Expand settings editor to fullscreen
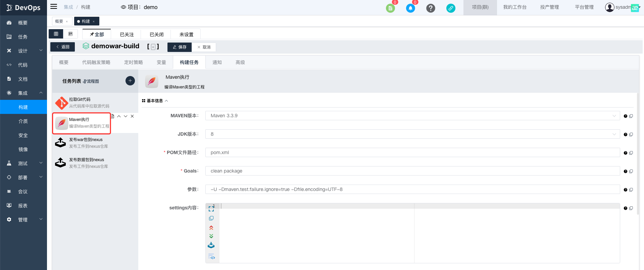 [211, 209]
